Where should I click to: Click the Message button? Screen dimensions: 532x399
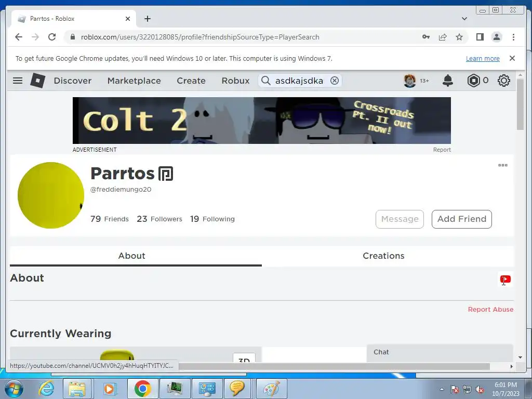[x=400, y=219]
